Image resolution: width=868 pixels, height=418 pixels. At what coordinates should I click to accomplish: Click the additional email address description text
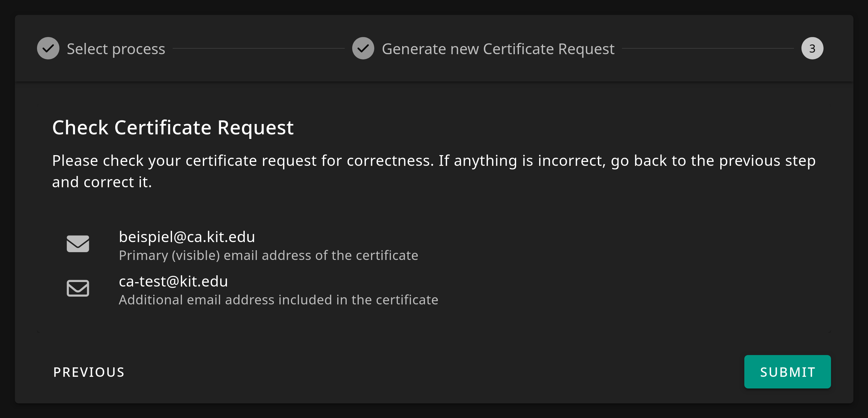[x=278, y=300]
